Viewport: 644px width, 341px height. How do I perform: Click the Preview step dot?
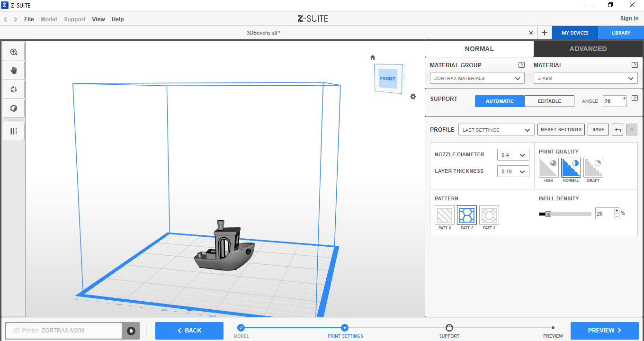tap(553, 327)
